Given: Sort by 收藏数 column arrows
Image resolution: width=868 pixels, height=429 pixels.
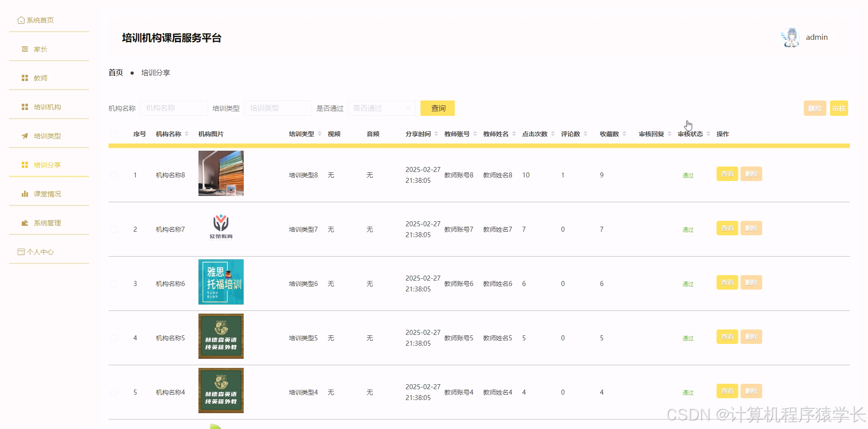Looking at the screenshot, I should coord(624,134).
